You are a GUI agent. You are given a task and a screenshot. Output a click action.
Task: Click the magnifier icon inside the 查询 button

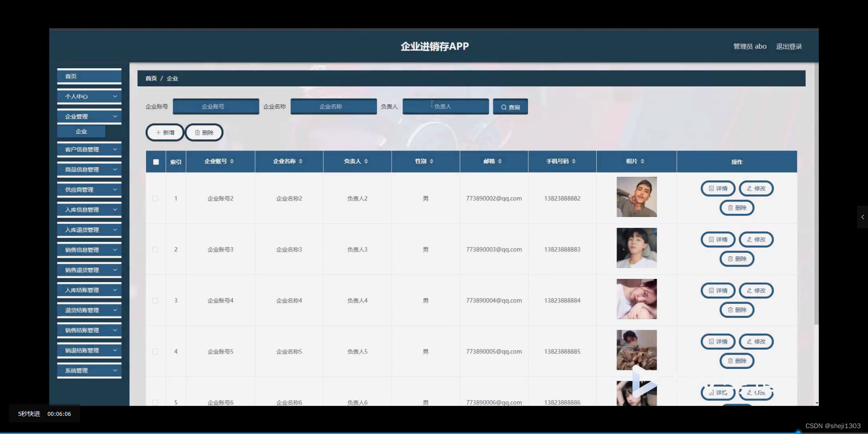pos(505,107)
